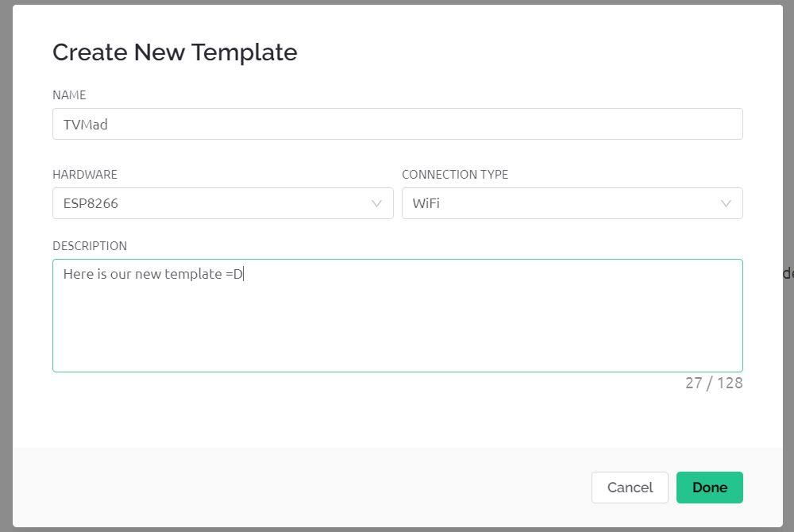The width and height of the screenshot is (794, 532).
Task: Click the chevron arrow in the HARDWARE field
Action: [x=377, y=203]
